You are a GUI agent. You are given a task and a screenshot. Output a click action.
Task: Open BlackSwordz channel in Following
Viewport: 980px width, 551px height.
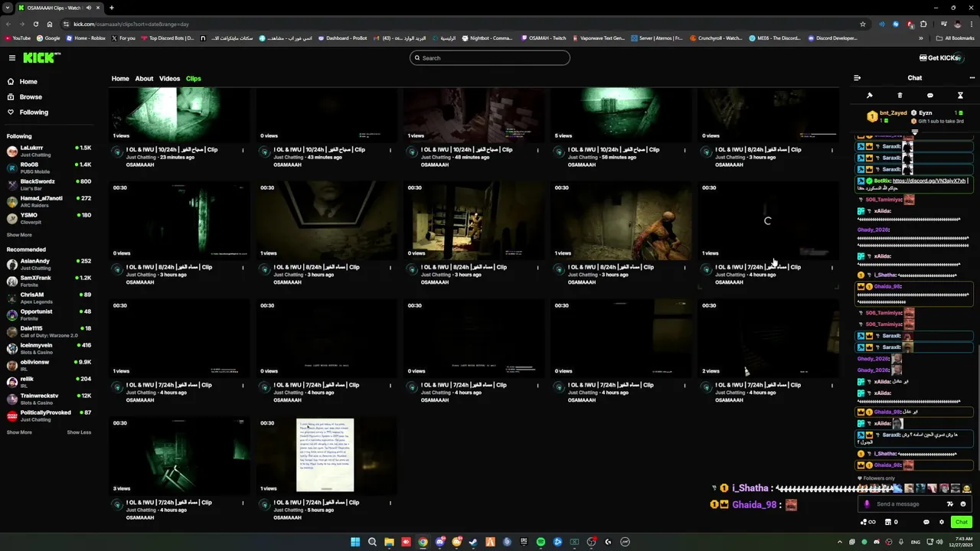pos(47,184)
